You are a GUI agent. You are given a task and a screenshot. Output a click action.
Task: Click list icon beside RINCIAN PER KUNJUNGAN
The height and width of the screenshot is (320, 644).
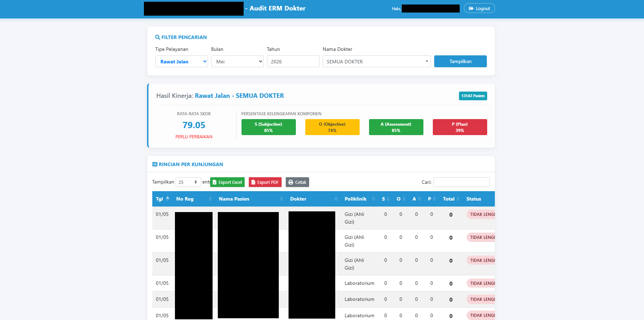point(155,164)
